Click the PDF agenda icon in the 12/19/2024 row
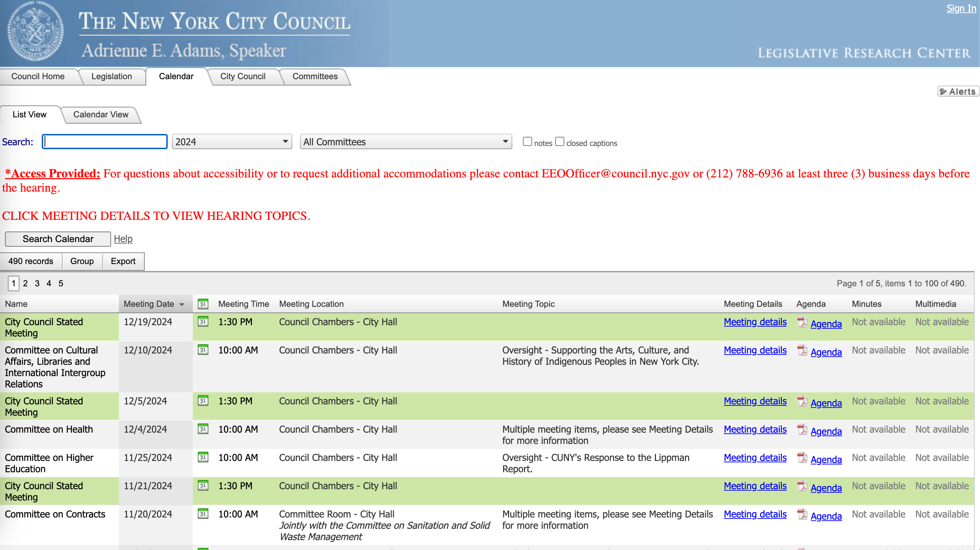 coord(802,322)
